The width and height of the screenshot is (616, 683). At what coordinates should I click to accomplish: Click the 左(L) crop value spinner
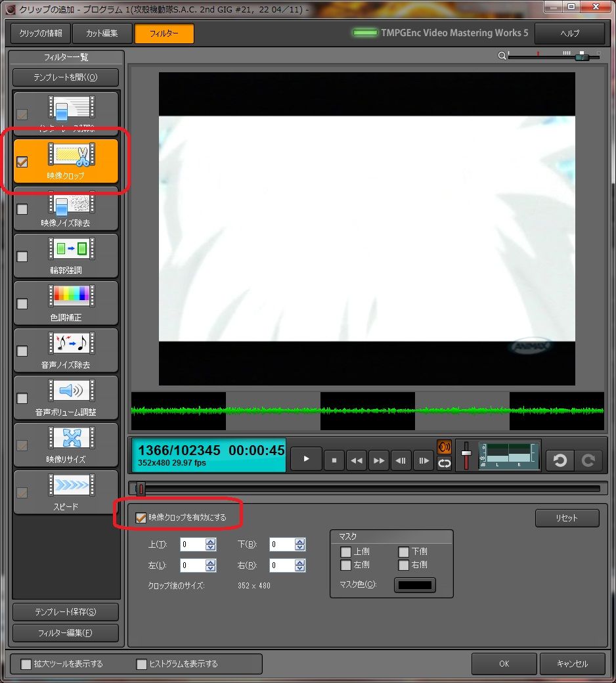[x=211, y=565]
